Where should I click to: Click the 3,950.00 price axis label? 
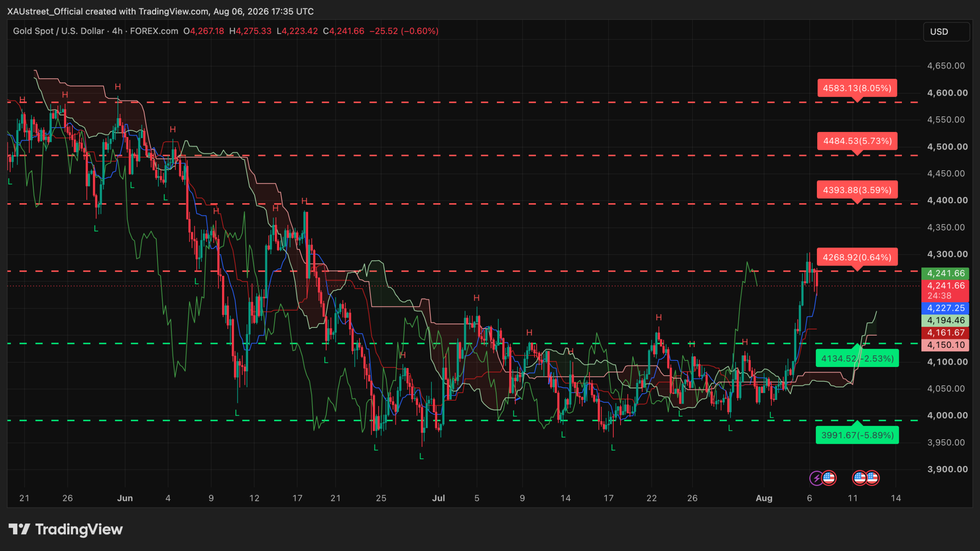point(946,443)
